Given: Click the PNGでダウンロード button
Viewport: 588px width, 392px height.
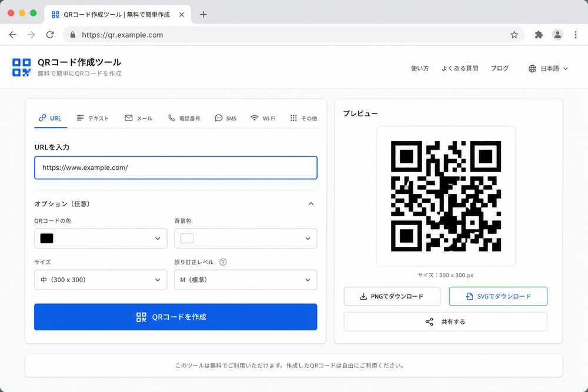Looking at the screenshot, I should [392, 296].
